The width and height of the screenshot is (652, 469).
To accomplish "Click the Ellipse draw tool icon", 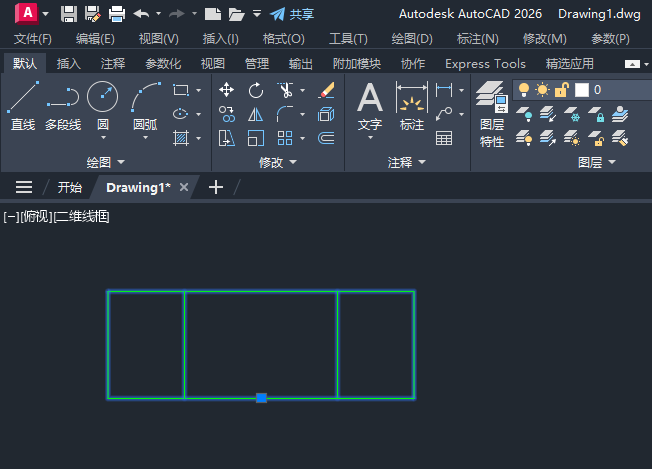I will [181, 114].
